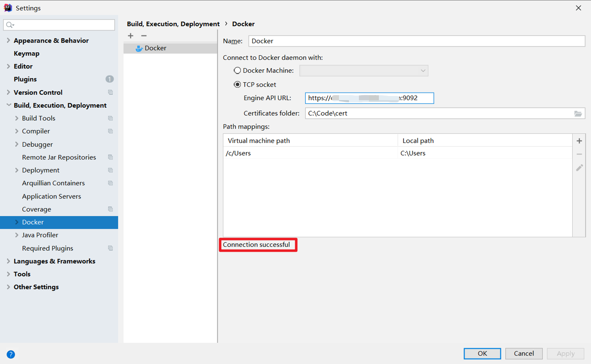Expand the Docker tree node arrow
This screenshot has width=591, height=364.
pyautogui.click(x=17, y=222)
